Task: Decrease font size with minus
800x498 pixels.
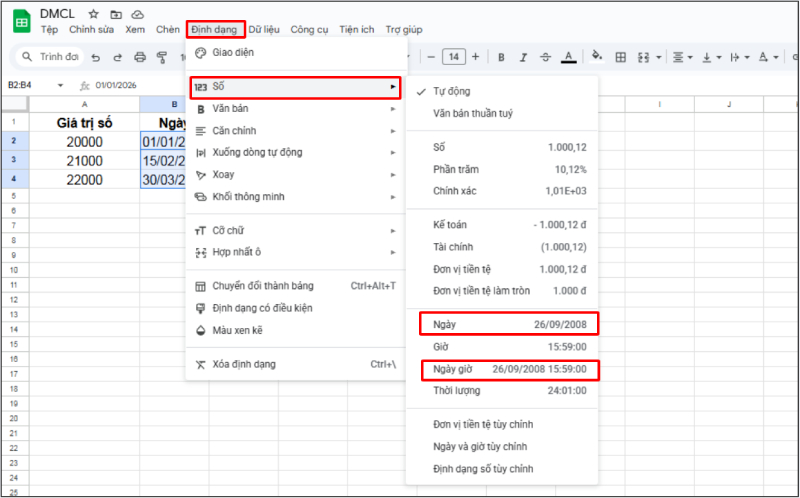Action: [431, 57]
